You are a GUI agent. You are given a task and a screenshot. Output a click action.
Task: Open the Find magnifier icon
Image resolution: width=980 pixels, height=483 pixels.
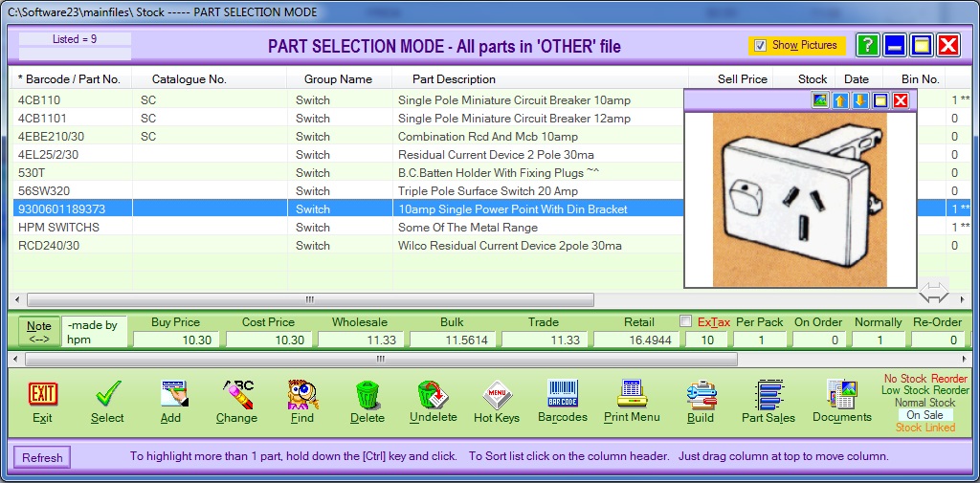point(303,394)
